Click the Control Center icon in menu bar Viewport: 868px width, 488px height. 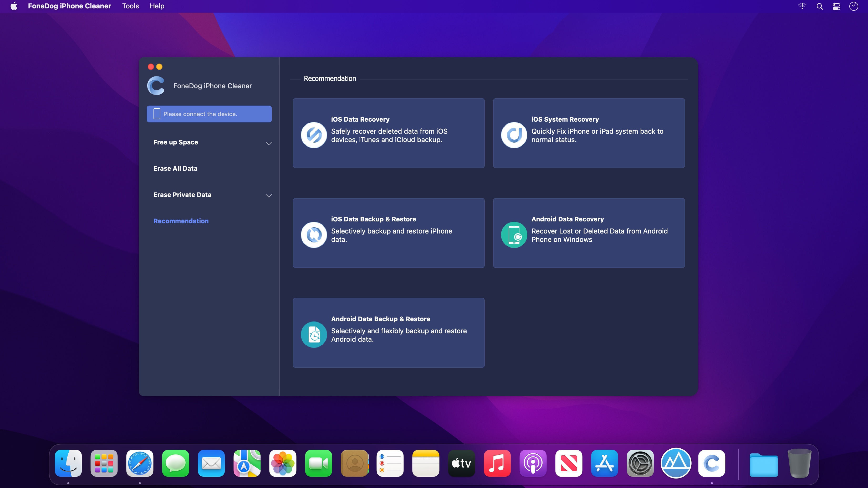tap(836, 7)
